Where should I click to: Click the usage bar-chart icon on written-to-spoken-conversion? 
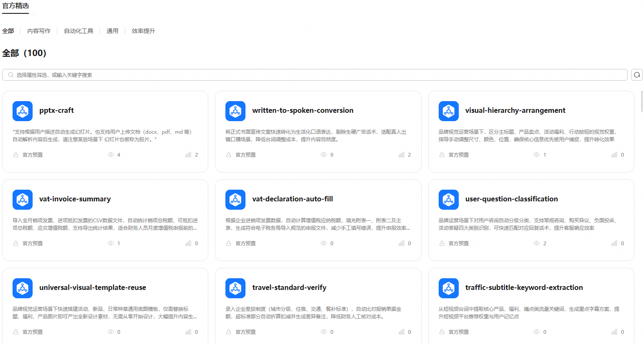coord(401,155)
